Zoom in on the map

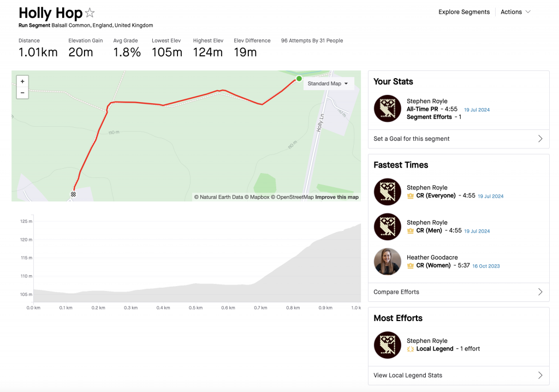[x=22, y=82]
